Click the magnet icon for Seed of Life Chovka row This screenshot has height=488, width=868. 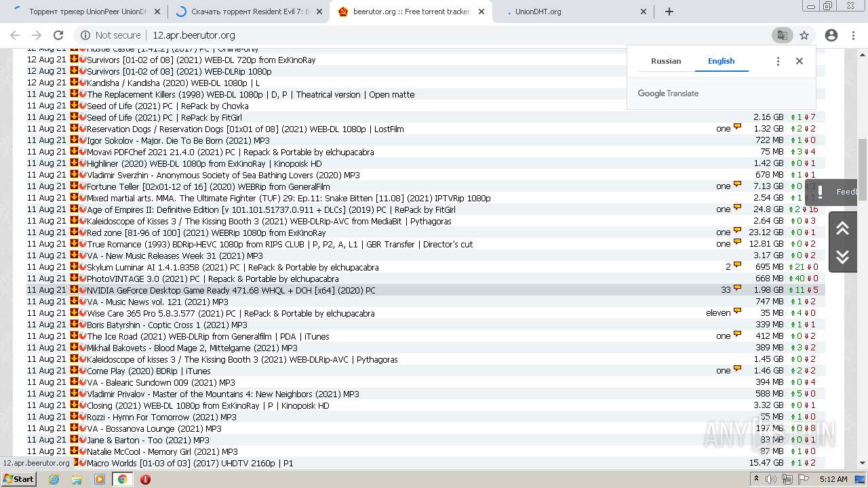83,105
